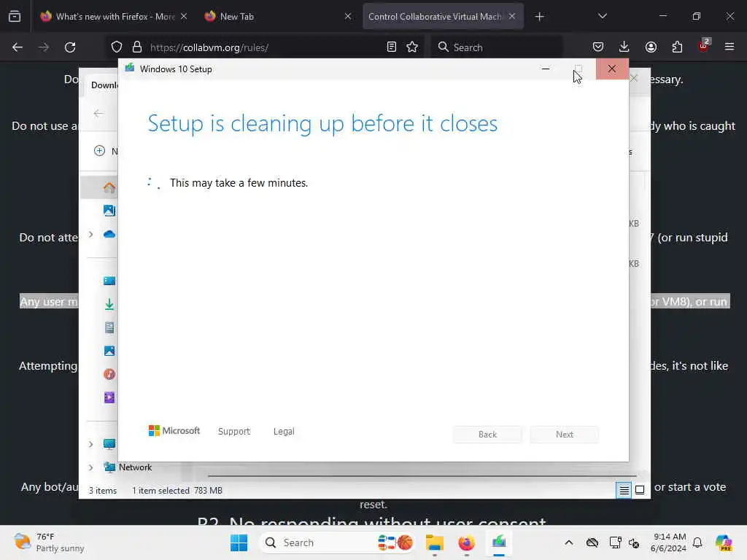
Task: Open Videos folder in Explorer sidebar
Action: tap(109, 397)
